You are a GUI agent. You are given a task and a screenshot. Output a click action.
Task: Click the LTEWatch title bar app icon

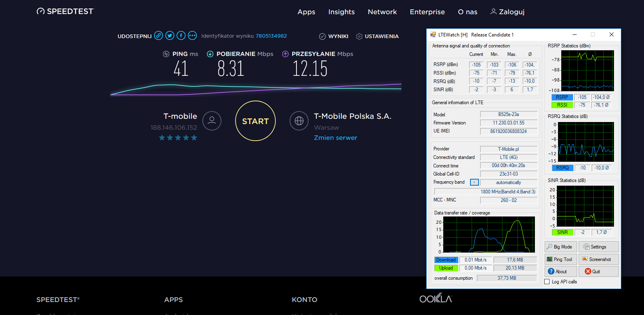click(x=433, y=35)
